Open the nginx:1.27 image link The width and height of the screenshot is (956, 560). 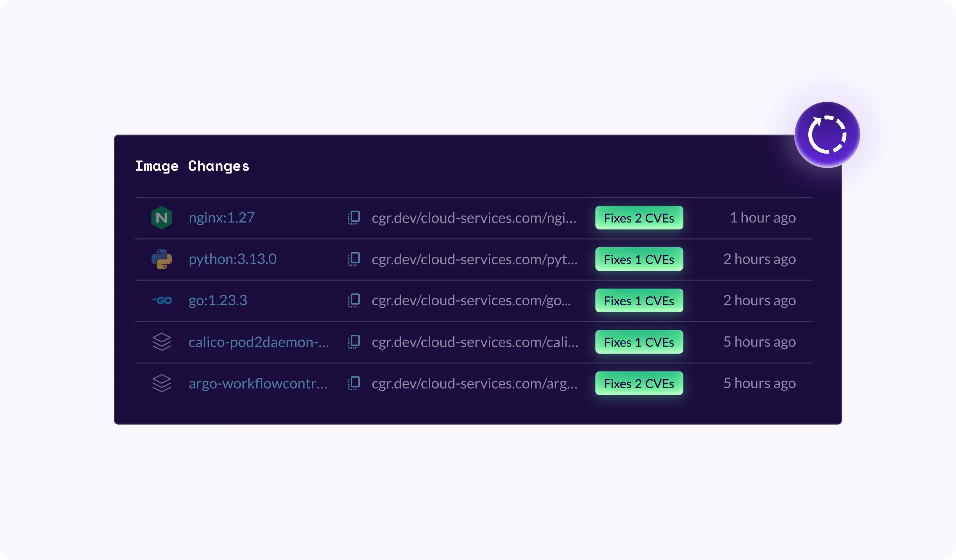tap(222, 218)
